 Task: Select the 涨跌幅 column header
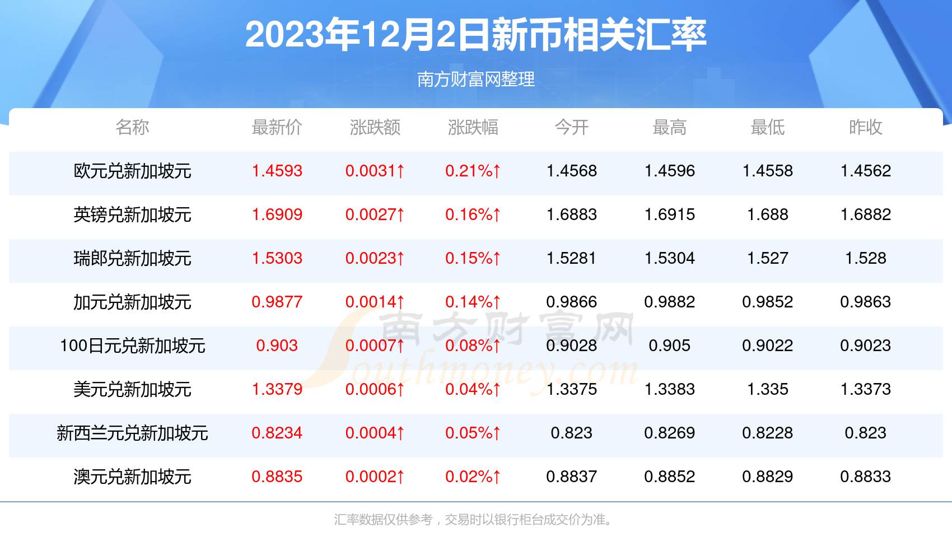click(x=473, y=127)
